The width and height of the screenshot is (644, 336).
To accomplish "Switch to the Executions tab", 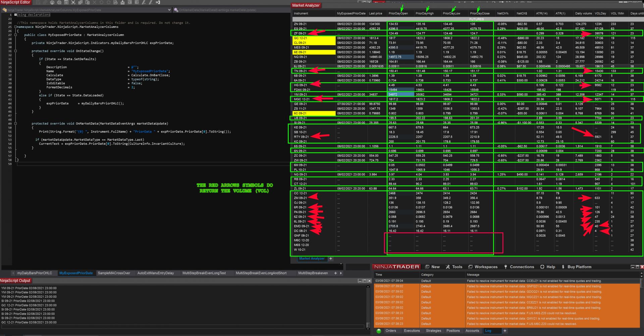I will (412, 331).
